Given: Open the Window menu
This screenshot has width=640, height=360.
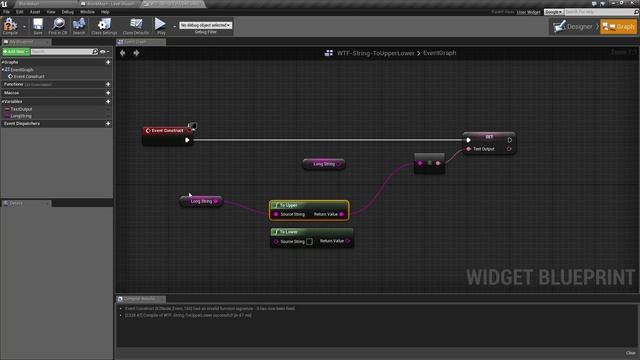Looking at the screenshot, I should pos(87,12).
